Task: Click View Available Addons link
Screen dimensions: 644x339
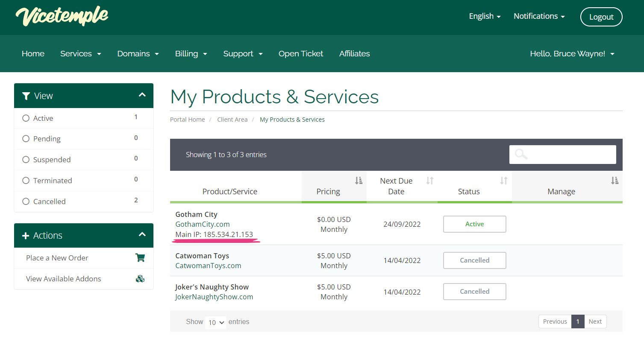Action: coord(64,279)
